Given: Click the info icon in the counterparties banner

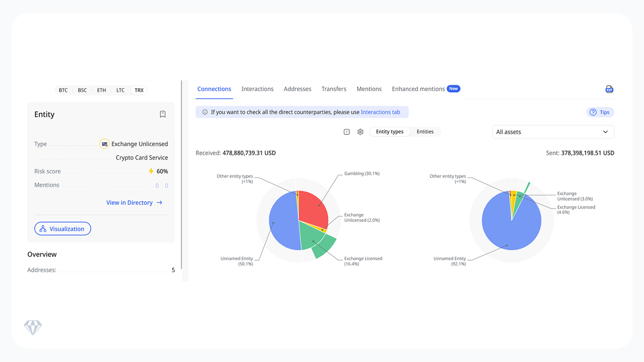Looking at the screenshot, I should (x=204, y=112).
